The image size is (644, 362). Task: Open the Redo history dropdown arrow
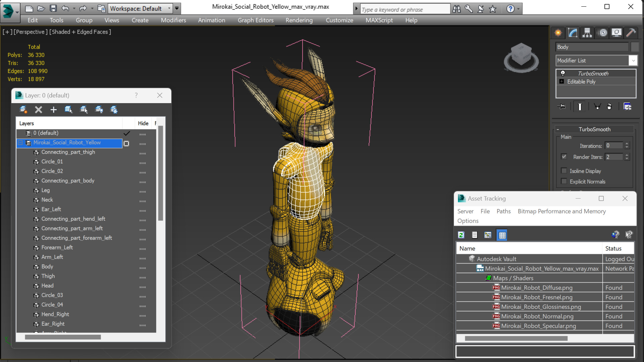pyautogui.click(x=92, y=9)
